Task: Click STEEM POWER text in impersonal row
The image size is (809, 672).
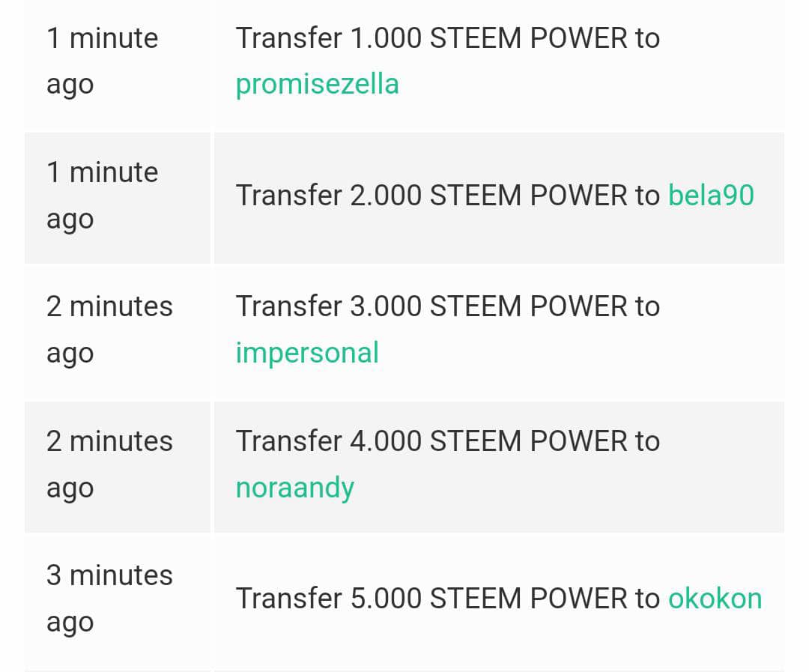Action: tap(530, 306)
